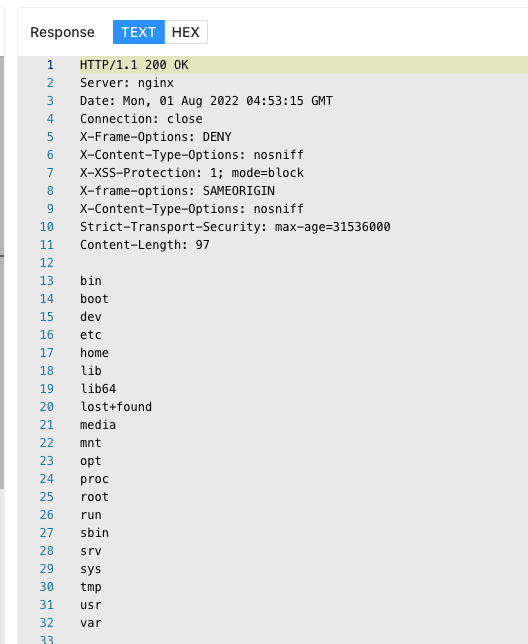Screen dimensions: 528x644
Task: Click the lib64 entry in response
Action: 98,389
